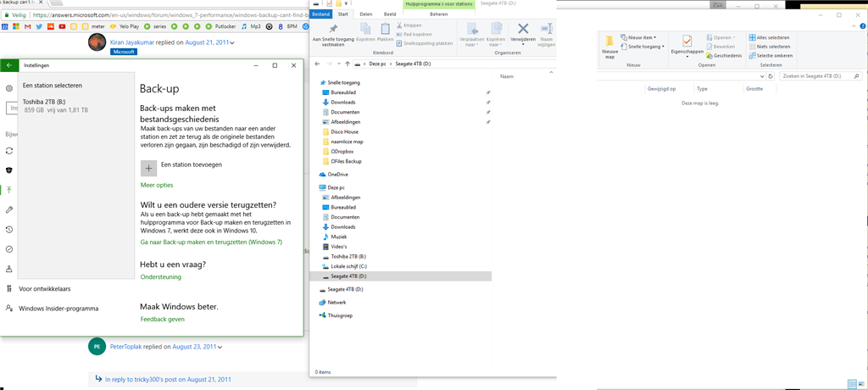Viewport: 868px width, 390px height.
Task: Click Alles selecteren
Action: 769,37
